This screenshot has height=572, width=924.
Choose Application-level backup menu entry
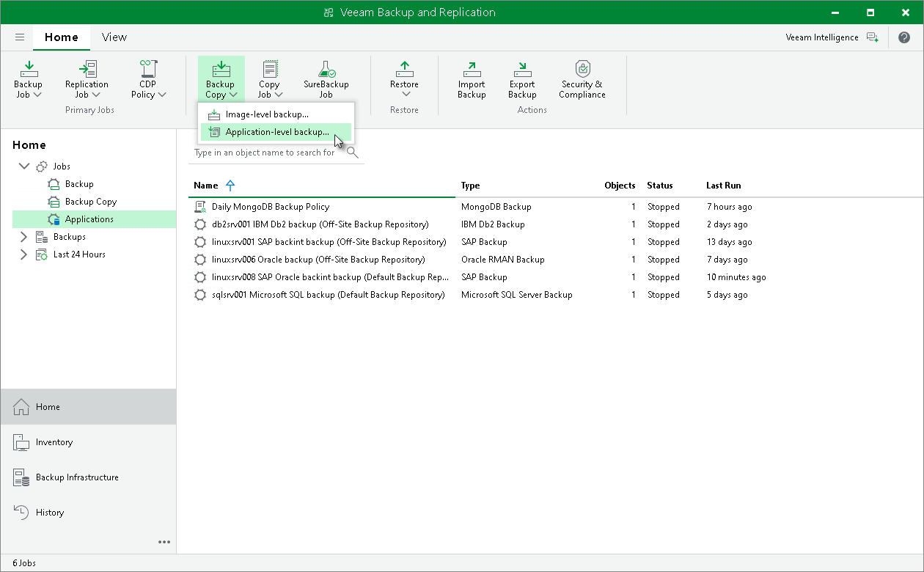[x=277, y=132]
